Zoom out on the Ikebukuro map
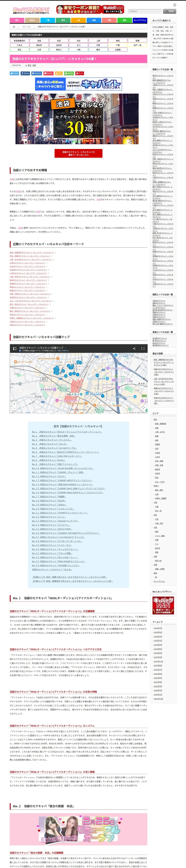186x868 pixels. pyautogui.click(x=14, y=408)
